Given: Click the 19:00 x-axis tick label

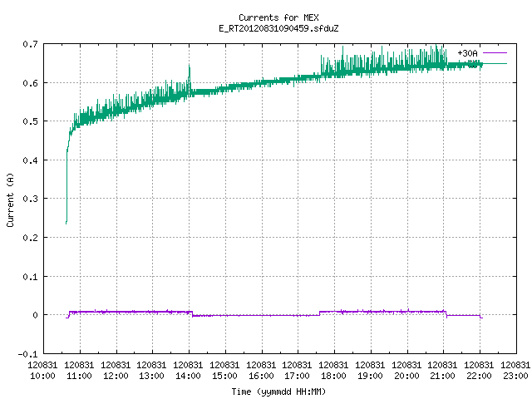Looking at the screenshot, I should [x=370, y=376].
